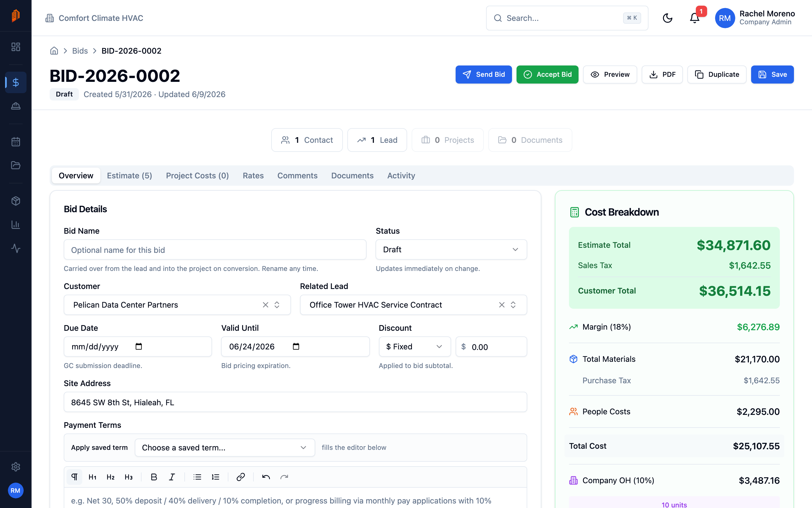Preview the bid
Viewport: 812px width, 508px height.
tap(610, 74)
